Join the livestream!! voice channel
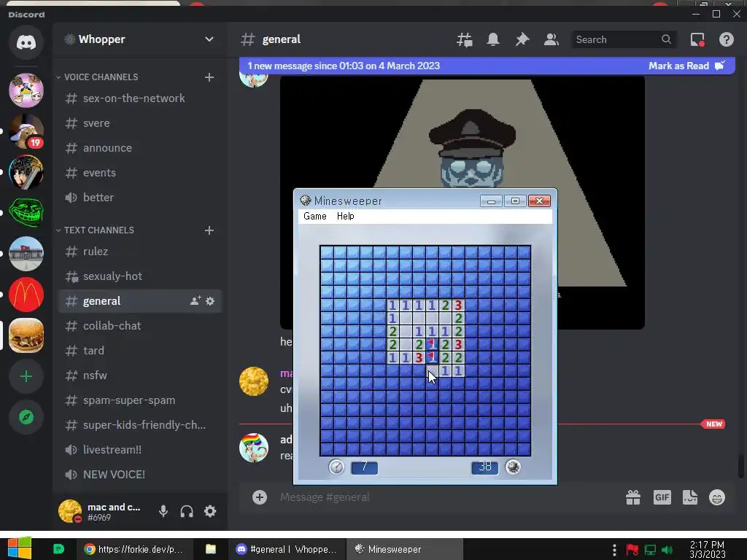Screen dimensions: 747x560 [x=140, y=449]
